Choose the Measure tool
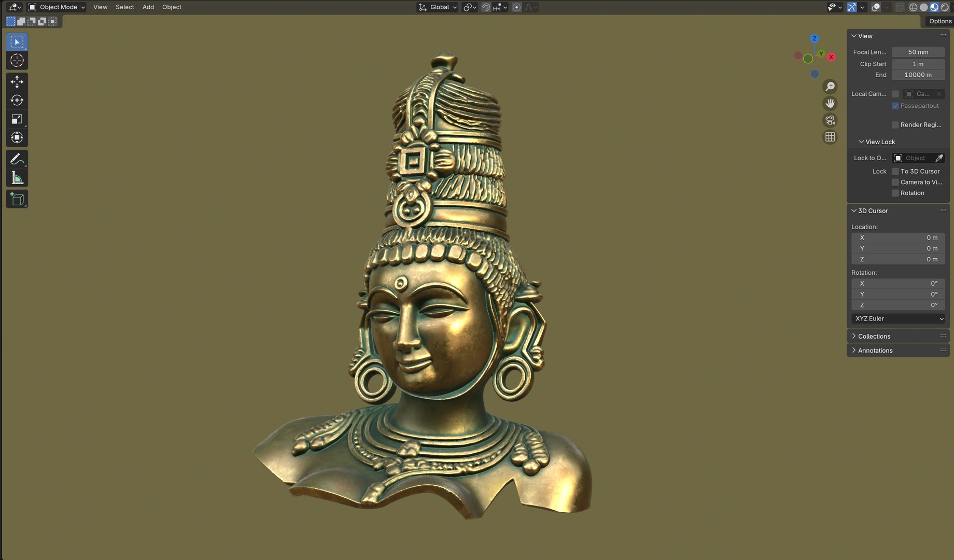Viewport: 954px width, 560px height. [x=17, y=178]
